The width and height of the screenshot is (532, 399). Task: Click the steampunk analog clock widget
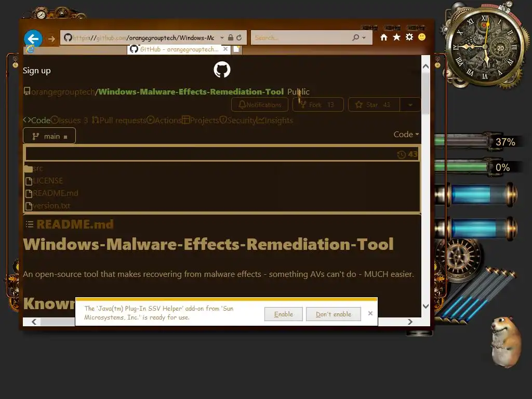click(x=485, y=46)
